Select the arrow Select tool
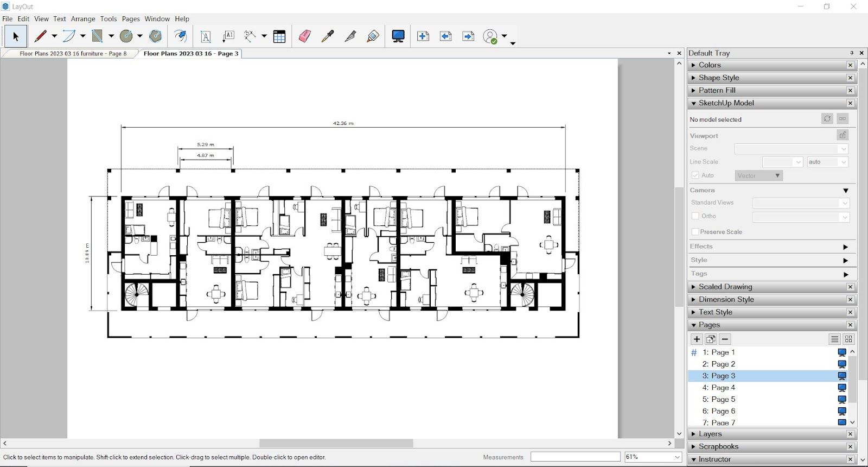This screenshot has width=868, height=467. tap(16, 36)
